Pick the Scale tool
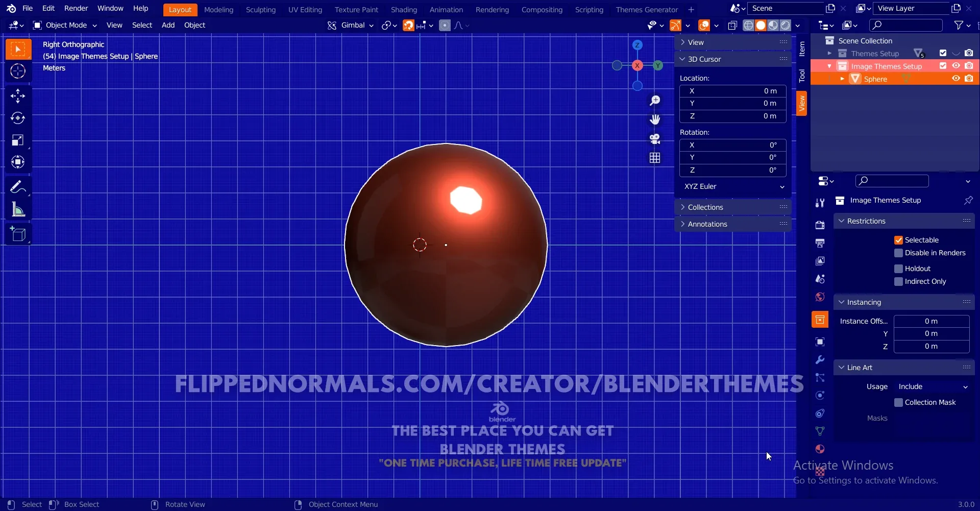The height and width of the screenshot is (511, 980). point(18,140)
